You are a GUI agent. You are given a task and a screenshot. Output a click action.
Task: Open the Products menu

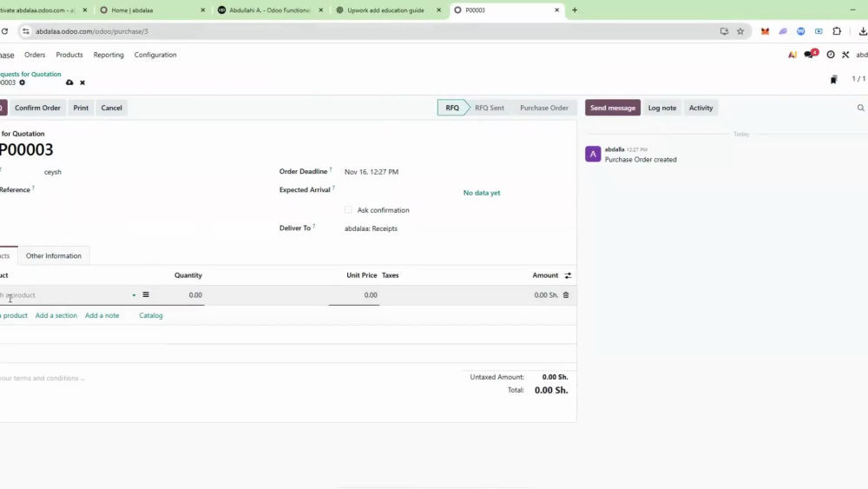(x=69, y=55)
